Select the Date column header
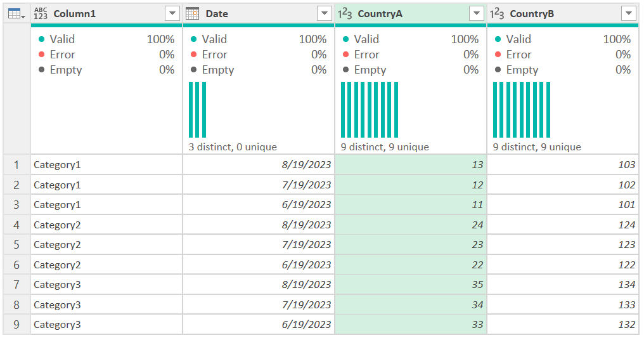Viewport: 644px width, 340px height. pyautogui.click(x=259, y=13)
